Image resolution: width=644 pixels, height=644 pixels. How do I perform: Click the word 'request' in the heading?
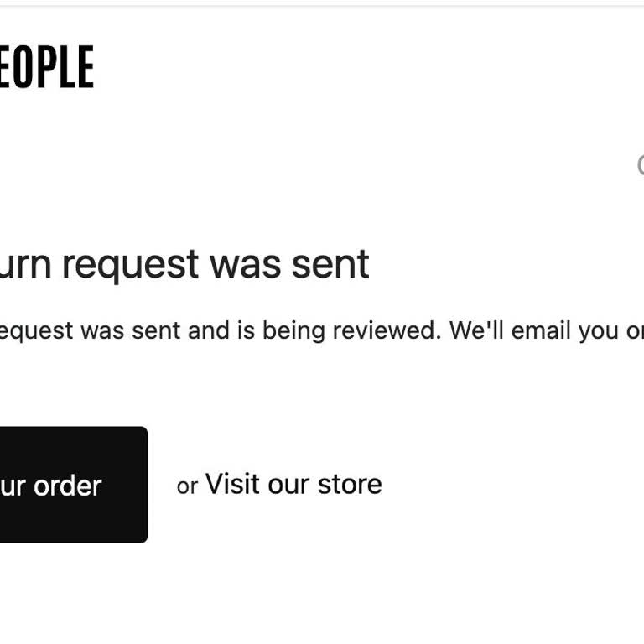pos(131,265)
